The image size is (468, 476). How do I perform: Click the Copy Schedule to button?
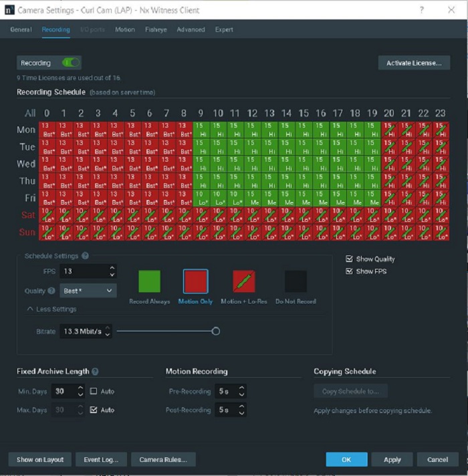pos(350,391)
